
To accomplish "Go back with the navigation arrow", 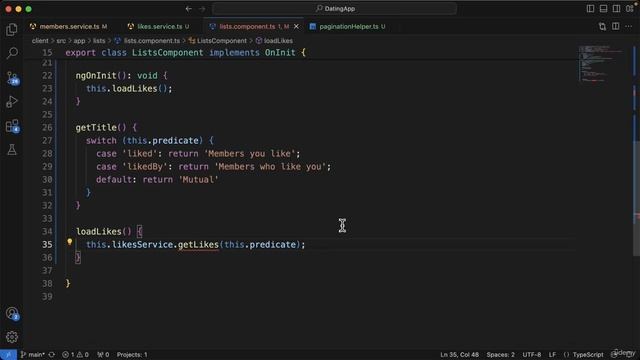I will [x=189, y=9].
